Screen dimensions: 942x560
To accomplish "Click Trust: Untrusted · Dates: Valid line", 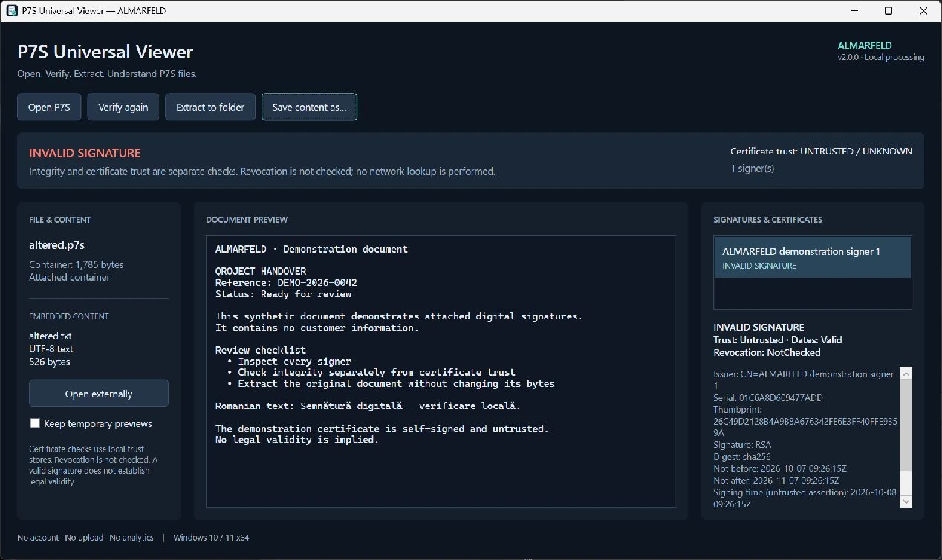I will (x=778, y=339).
